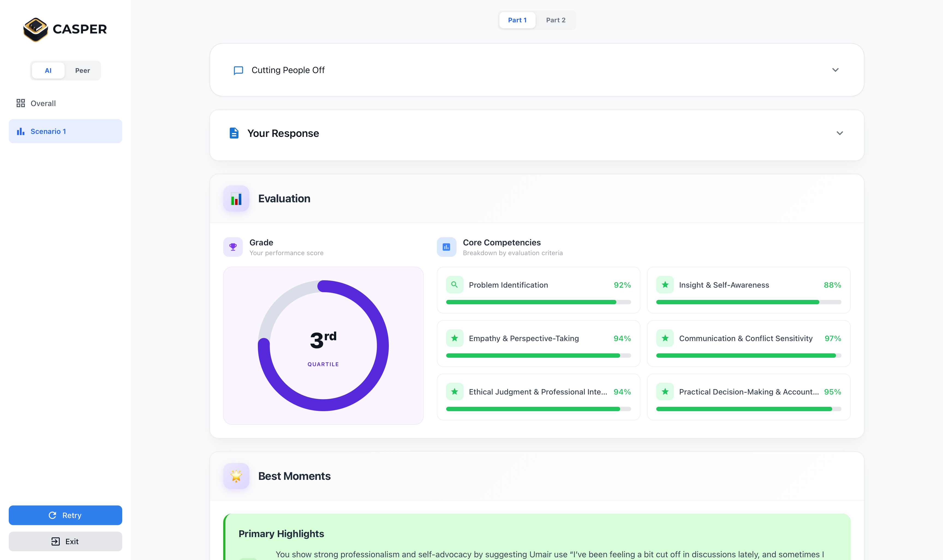Click the Evaluation bar chart icon
This screenshot has height=560, width=943.
(x=236, y=198)
